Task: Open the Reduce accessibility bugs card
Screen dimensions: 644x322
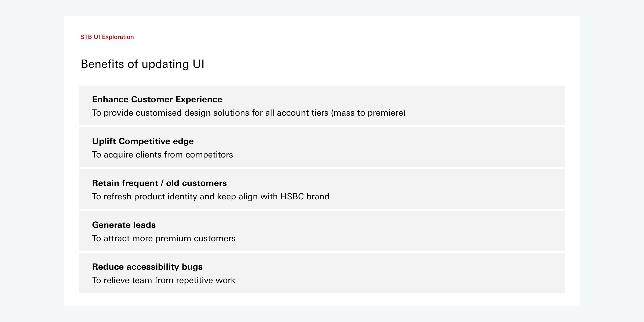Action: 322,273
